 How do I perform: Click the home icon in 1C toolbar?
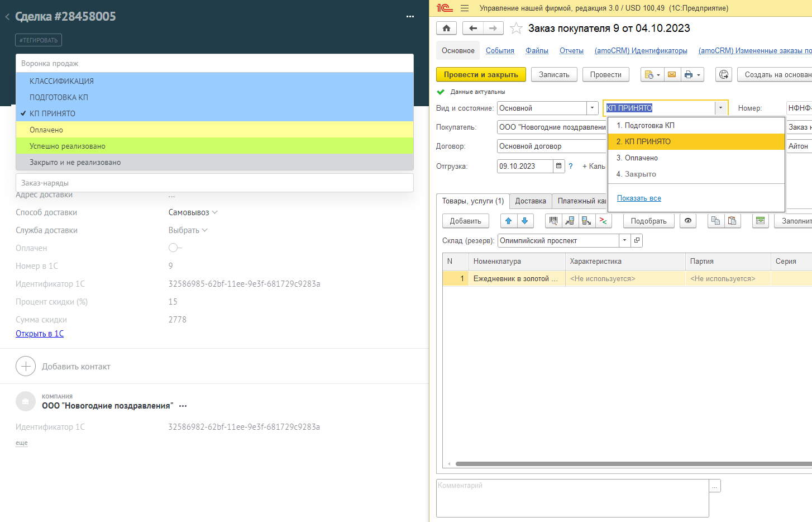[446, 29]
